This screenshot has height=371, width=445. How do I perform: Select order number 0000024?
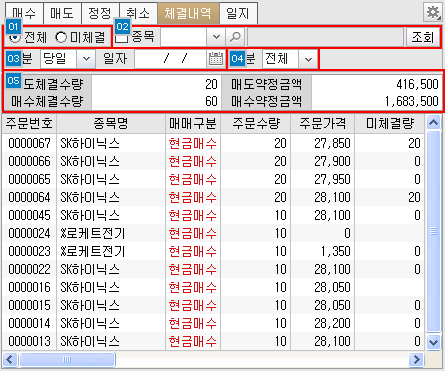click(x=29, y=233)
